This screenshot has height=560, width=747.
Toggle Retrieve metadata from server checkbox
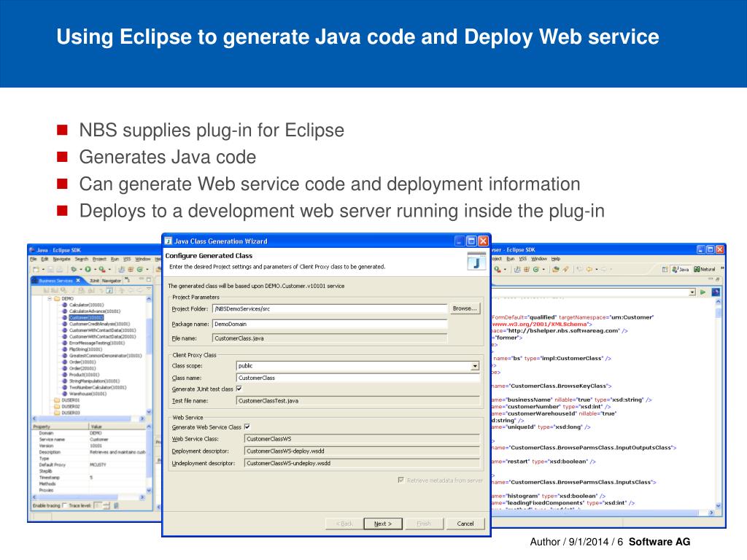tap(401, 480)
